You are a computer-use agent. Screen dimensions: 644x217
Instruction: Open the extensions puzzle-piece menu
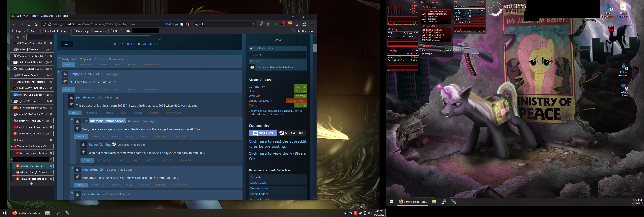coord(304,24)
